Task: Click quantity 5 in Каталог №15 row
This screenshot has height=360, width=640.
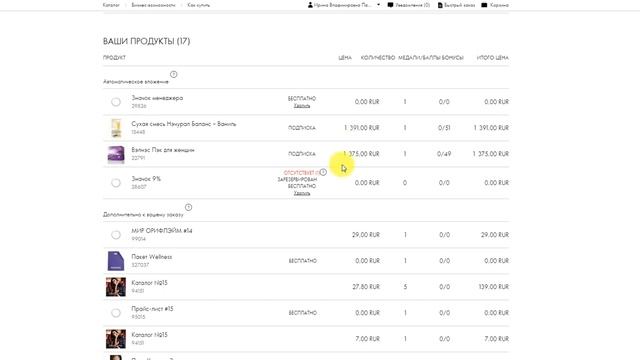Action: tap(405, 287)
